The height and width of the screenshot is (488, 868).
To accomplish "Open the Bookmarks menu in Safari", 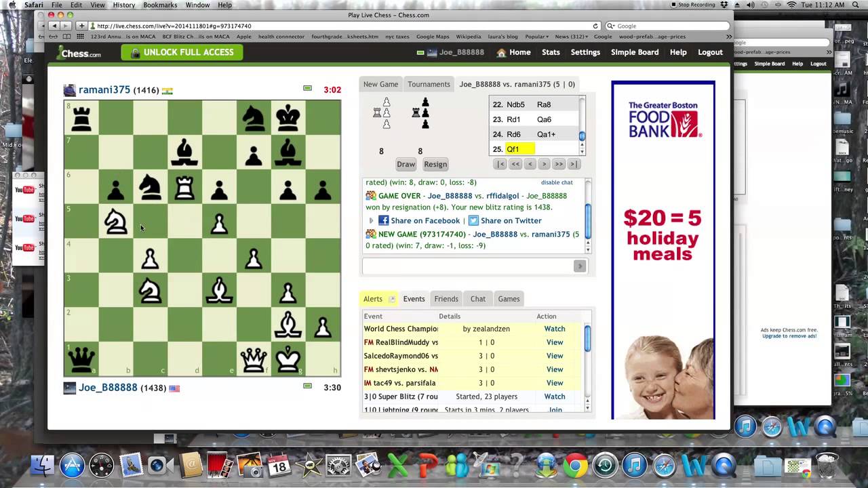I will [160, 5].
